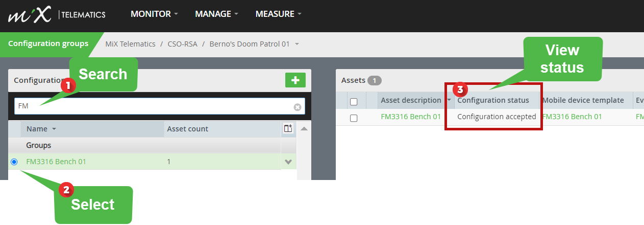Tick the select-all assets checkbox
This screenshot has width=644, height=225.
click(x=354, y=102)
